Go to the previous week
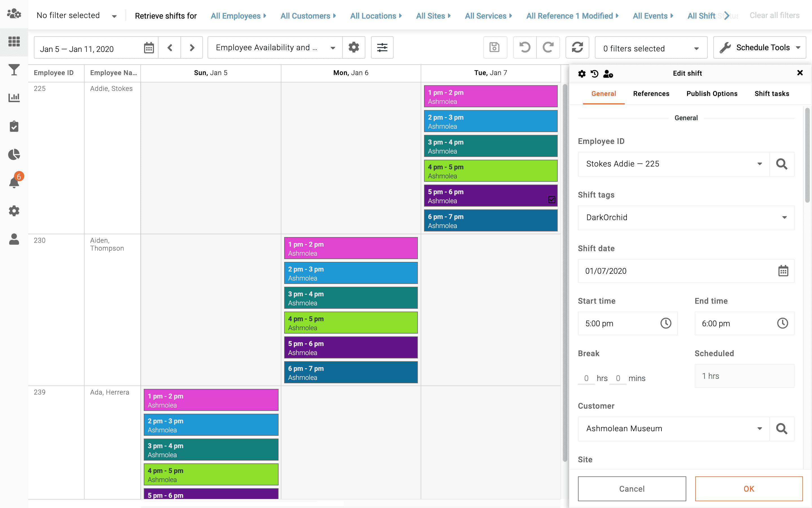This screenshot has width=812, height=508. 170,48
